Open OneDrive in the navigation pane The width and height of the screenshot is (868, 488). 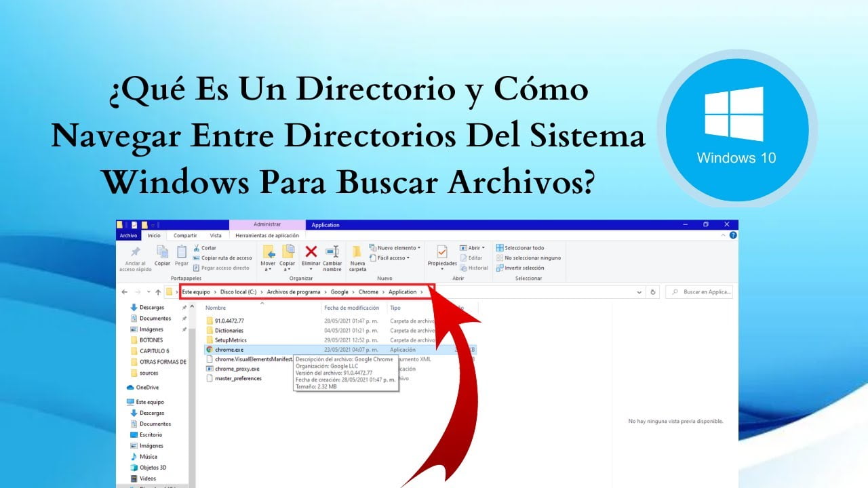click(142, 388)
